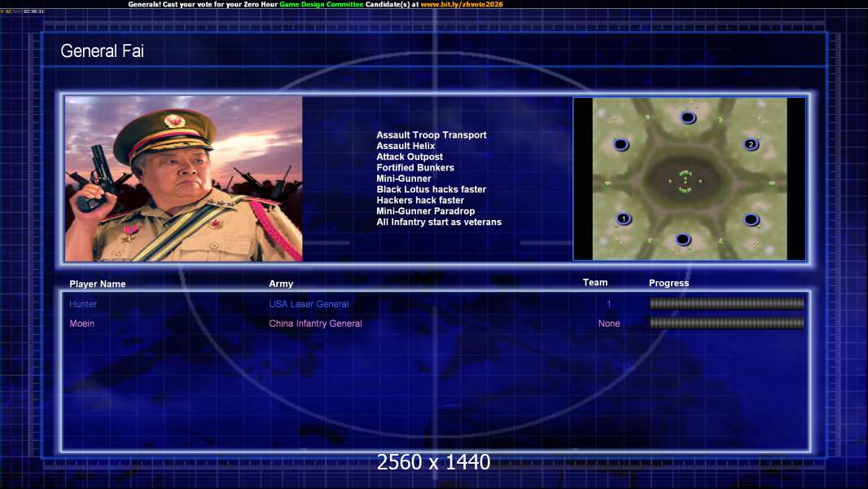Open the bit.ly/zhvote2026 link
868x489 pixels.
(462, 4)
